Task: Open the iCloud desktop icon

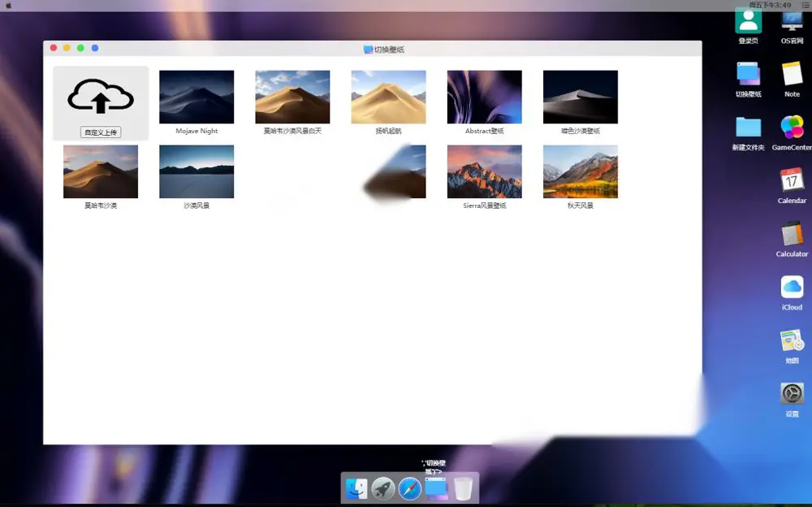Action: (x=792, y=287)
